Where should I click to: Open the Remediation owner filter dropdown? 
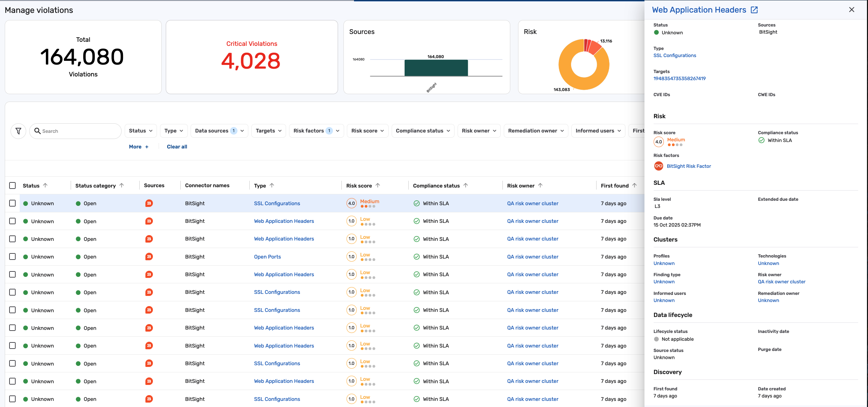[535, 131]
